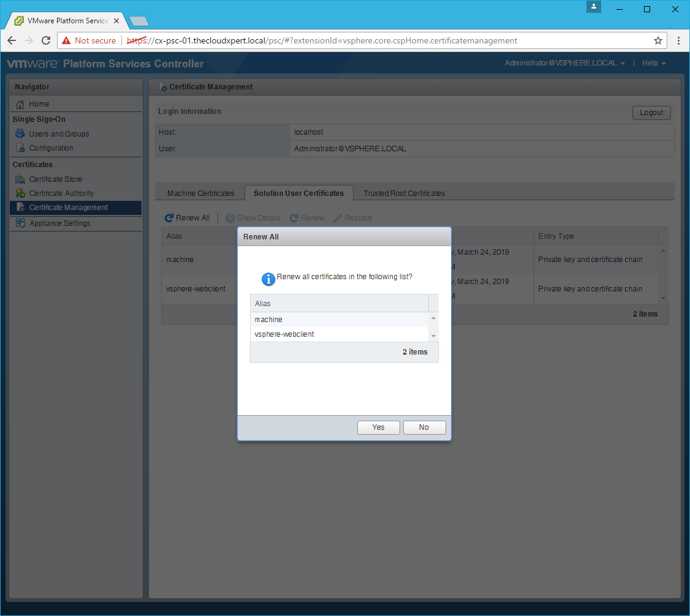Select the Certificate Authority icon

(20, 193)
